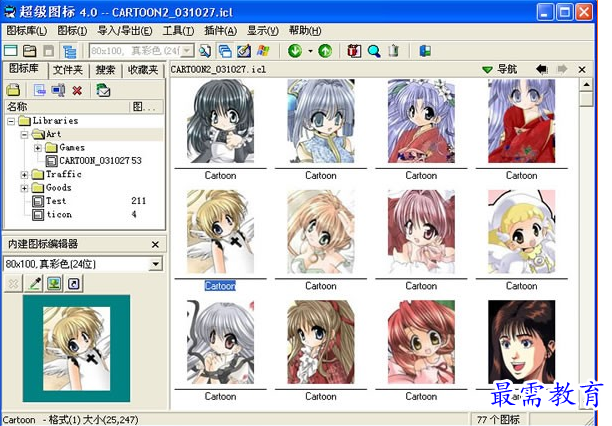The width and height of the screenshot is (612, 426).
Task: Toggle the library tree panel icon
Action: coord(69,51)
